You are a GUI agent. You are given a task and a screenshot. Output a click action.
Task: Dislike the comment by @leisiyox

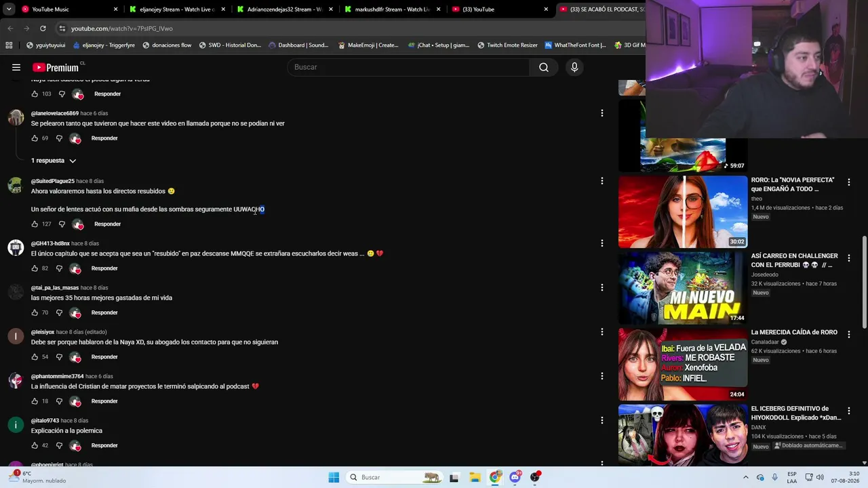tap(59, 357)
